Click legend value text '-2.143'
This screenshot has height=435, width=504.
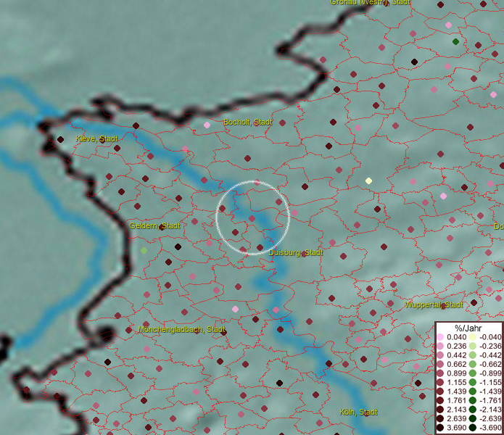pos(490,410)
